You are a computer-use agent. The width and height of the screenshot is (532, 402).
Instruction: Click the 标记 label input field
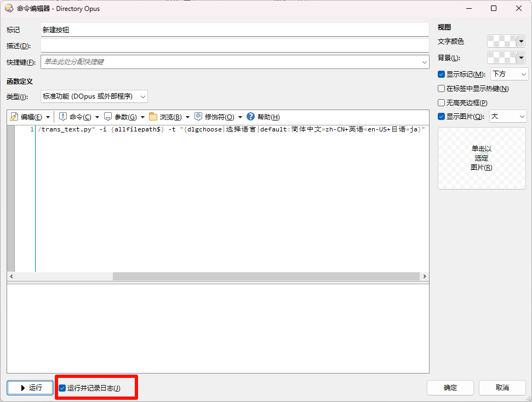235,30
